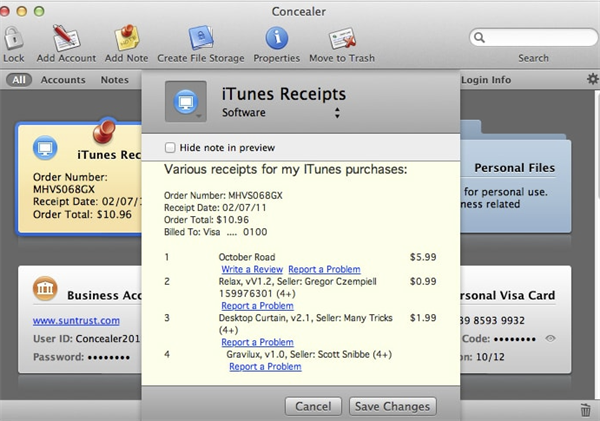Open the Software category popup
Viewport: 600px width, 421px height.
[x=281, y=113]
